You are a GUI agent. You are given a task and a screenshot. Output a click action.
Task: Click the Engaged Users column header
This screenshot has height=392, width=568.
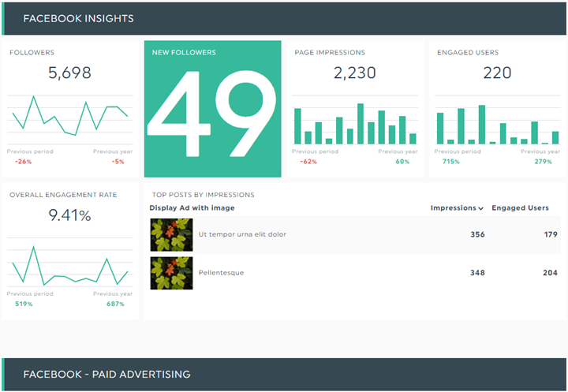(520, 208)
